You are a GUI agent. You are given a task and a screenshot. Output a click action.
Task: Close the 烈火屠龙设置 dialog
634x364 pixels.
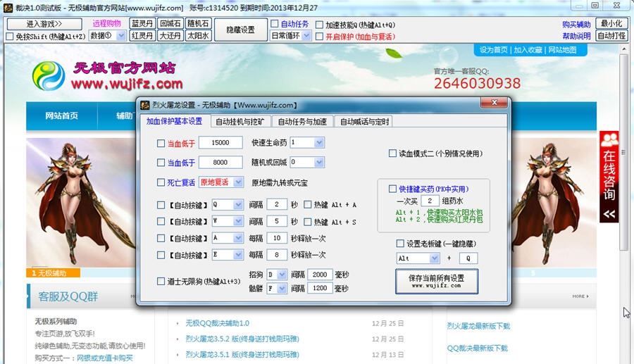(x=494, y=103)
